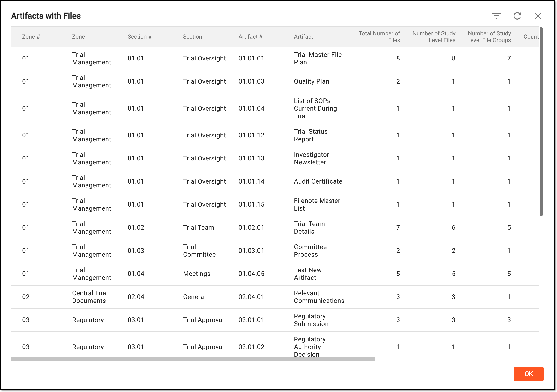Viewport: 557px width, 392px height.
Task: Refresh the artifacts table
Action: pos(517,16)
